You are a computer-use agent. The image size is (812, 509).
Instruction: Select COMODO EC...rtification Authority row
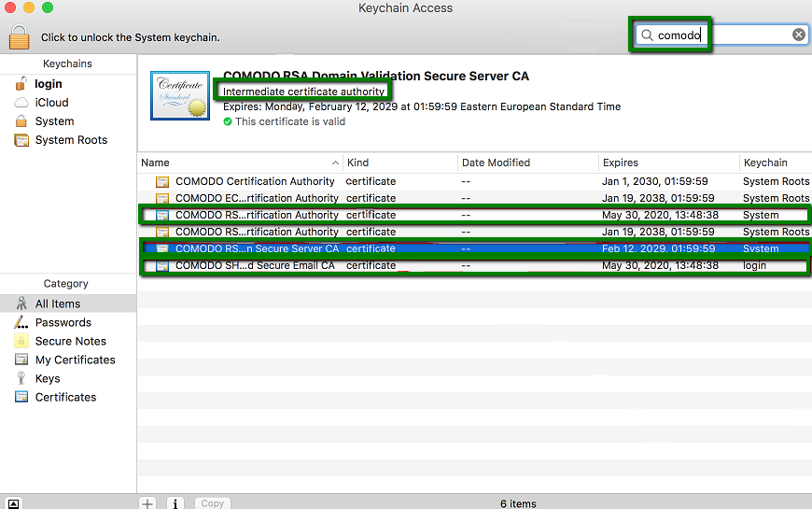pos(475,198)
